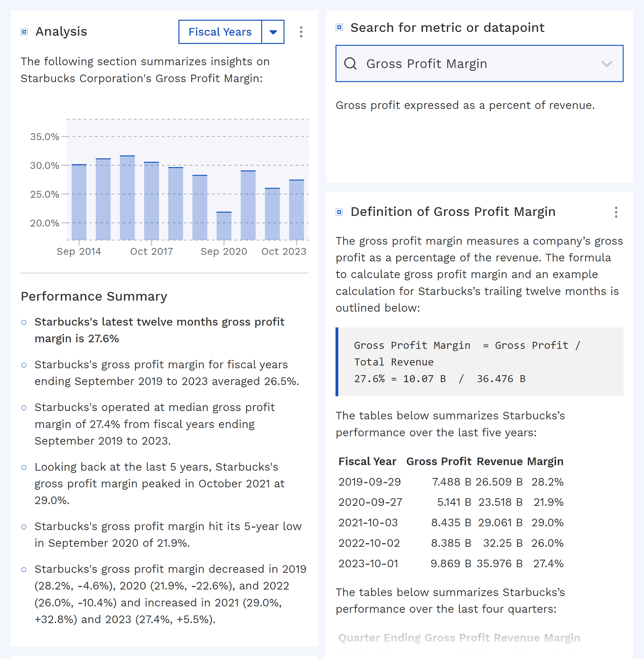The height and width of the screenshot is (659, 644).
Task: Click bullet about 5-year low of 21.9%
Action: pos(168,535)
